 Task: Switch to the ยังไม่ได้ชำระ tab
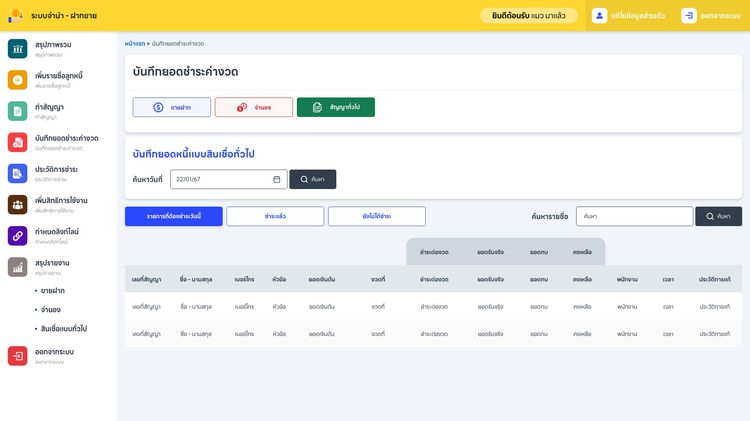(377, 216)
